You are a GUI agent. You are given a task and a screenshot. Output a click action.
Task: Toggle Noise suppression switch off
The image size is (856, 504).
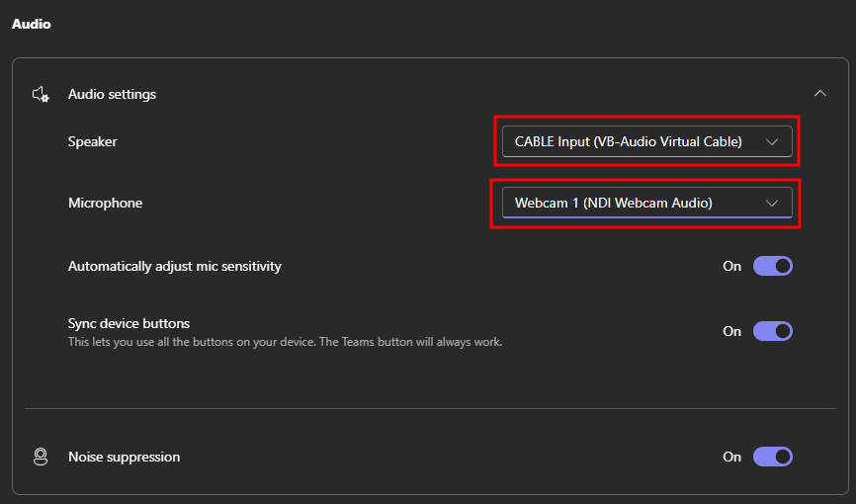[772, 457]
